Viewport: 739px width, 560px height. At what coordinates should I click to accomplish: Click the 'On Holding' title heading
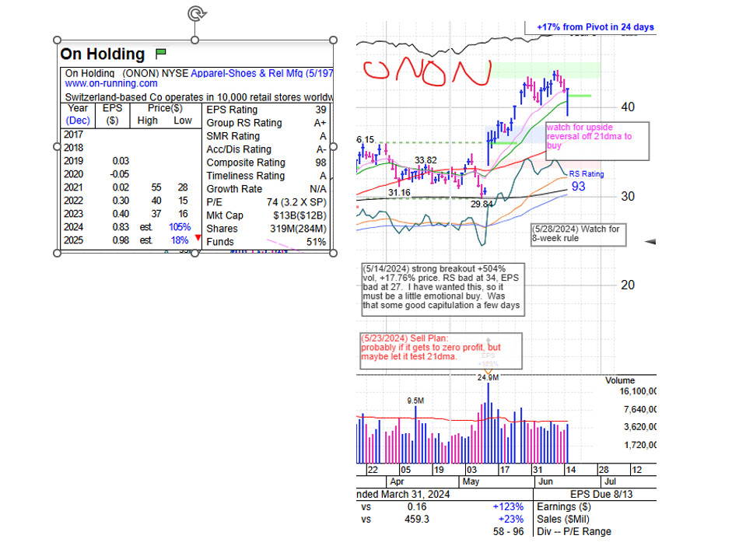click(x=102, y=54)
